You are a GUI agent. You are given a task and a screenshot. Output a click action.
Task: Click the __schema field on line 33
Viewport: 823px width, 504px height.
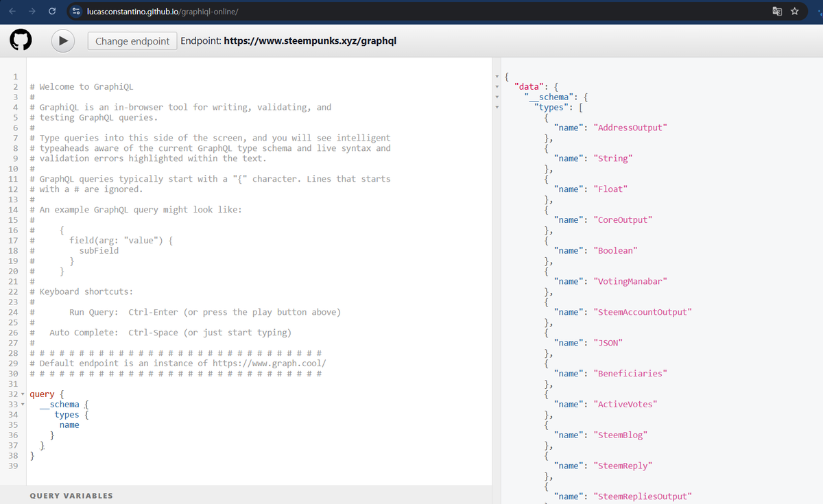coord(60,405)
